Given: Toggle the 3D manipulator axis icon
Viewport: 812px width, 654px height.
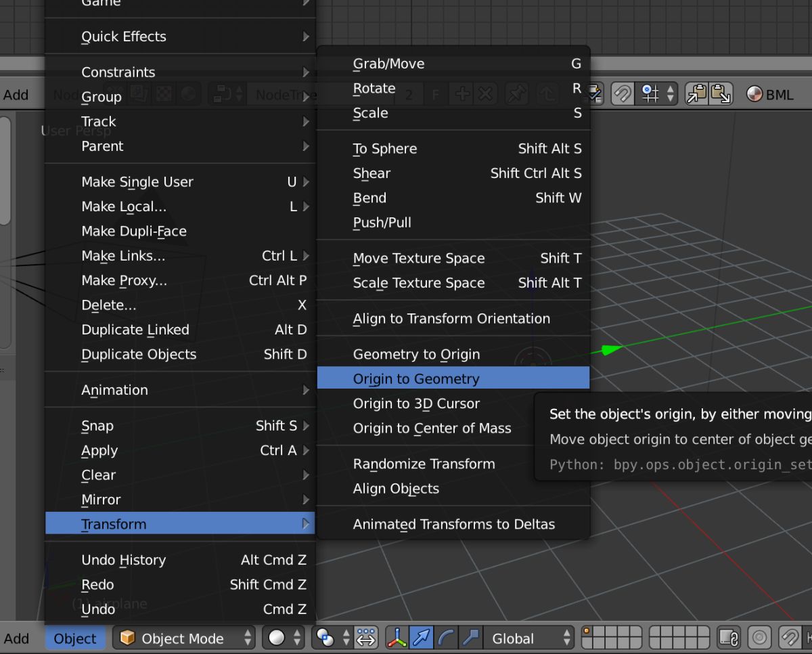Looking at the screenshot, I should tap(397, 638).
